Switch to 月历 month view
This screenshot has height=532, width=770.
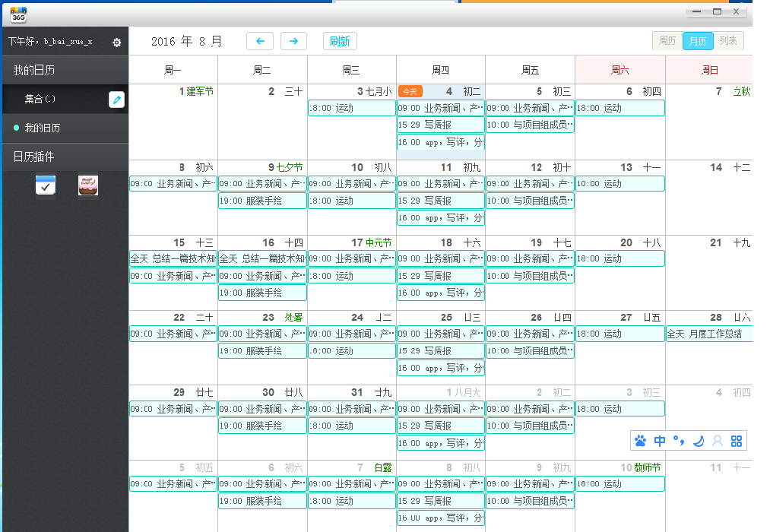pos(698,41)
